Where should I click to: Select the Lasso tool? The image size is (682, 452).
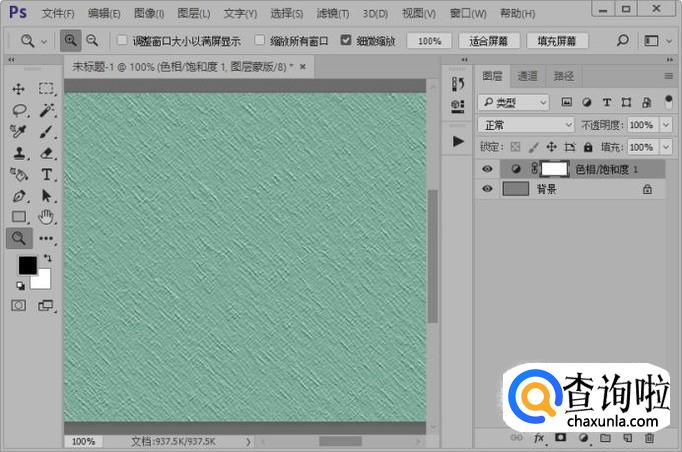[x=19, y=110]
